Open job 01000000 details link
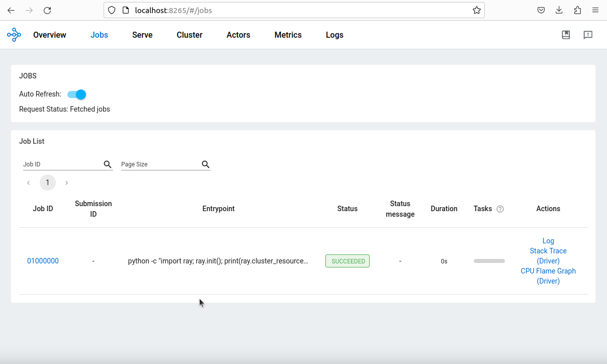 tap(43, 261)
